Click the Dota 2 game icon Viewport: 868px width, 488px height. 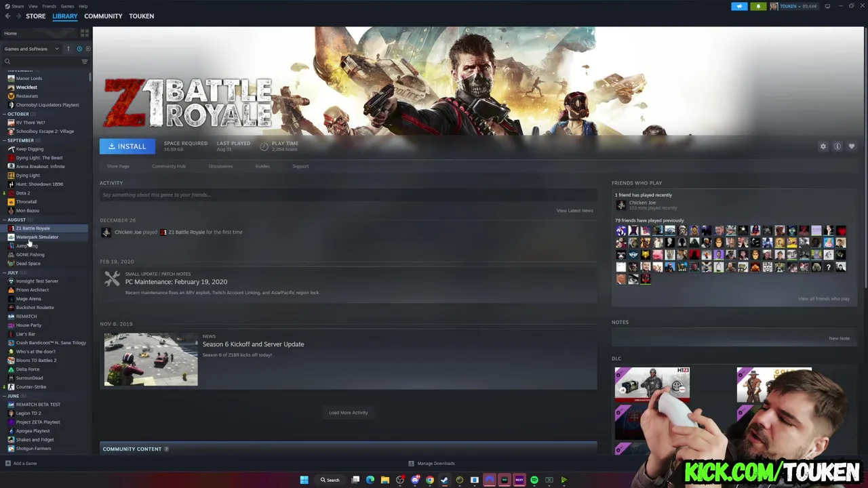coord(11,193)
